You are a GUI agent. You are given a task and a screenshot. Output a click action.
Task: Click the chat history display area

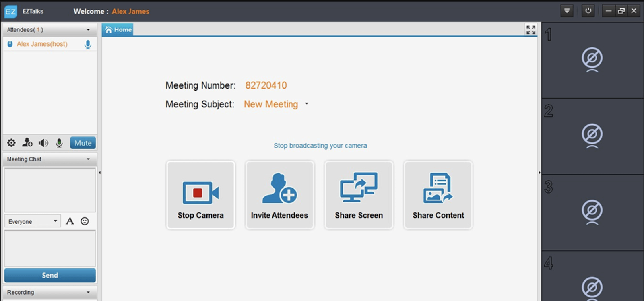tap(50, 190)
